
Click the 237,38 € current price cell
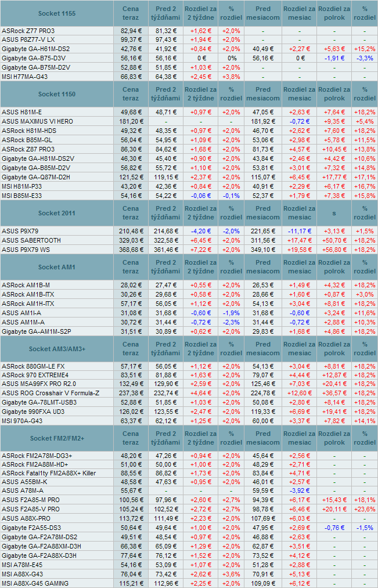[x=131, y=392]
